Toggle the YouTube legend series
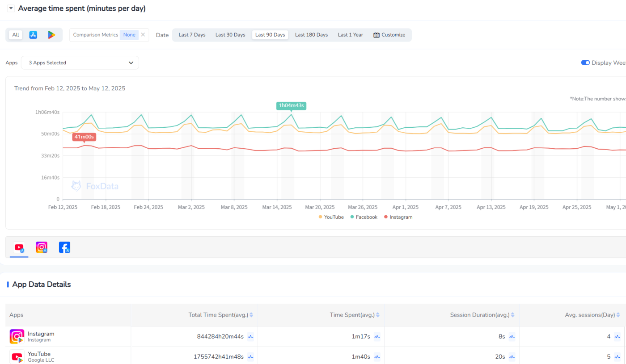 (x=331, y=217)
